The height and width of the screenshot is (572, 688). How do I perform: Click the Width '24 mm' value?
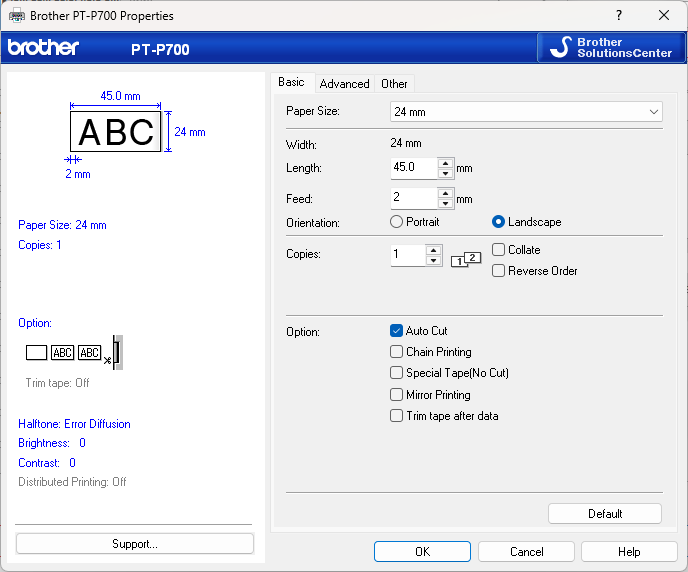(x=406, y=143)
